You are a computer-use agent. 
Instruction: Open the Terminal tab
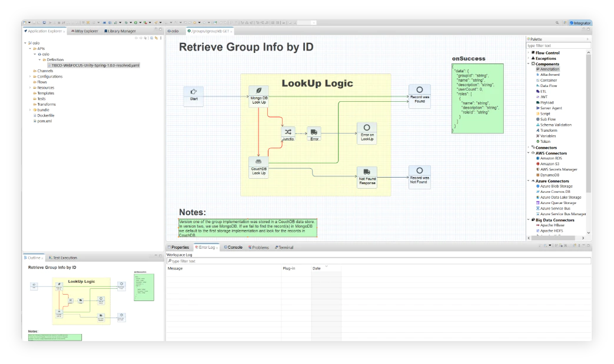tap(284, 248)
